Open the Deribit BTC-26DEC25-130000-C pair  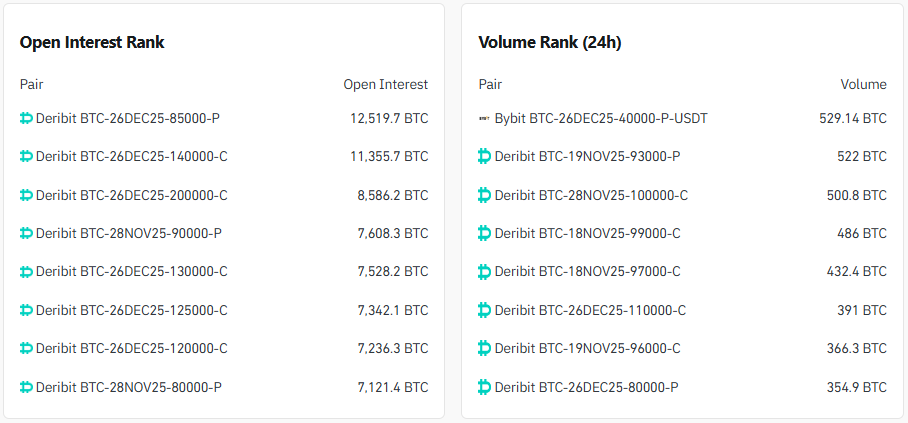(x=131, y=272)
